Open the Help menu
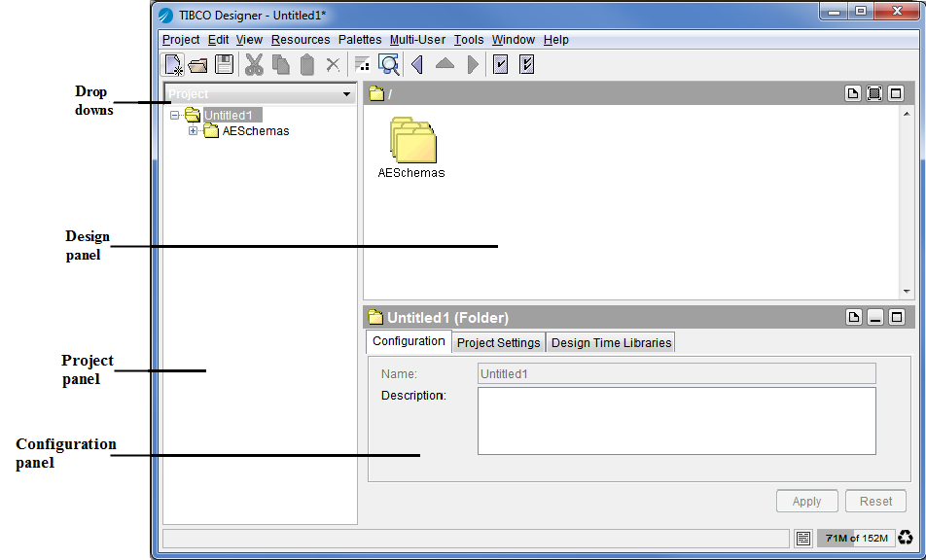The image size is (926, 560). click(555, 40)
